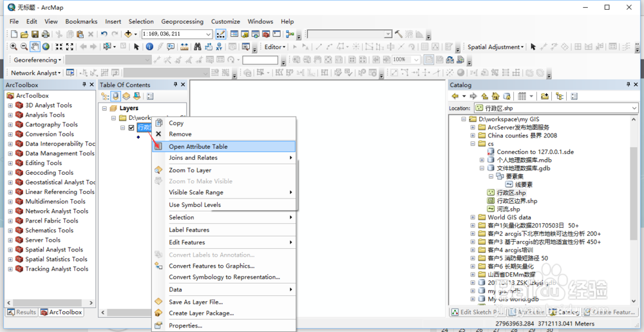The height and width of the screenshot is (332, 644).
Task: Click the Open folder icon in toolbar
Action: 24,34
